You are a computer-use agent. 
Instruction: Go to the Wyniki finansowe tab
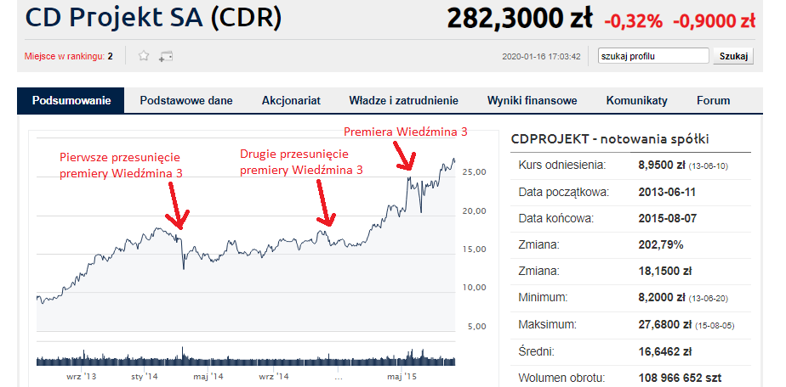click(x=532, y=101)
